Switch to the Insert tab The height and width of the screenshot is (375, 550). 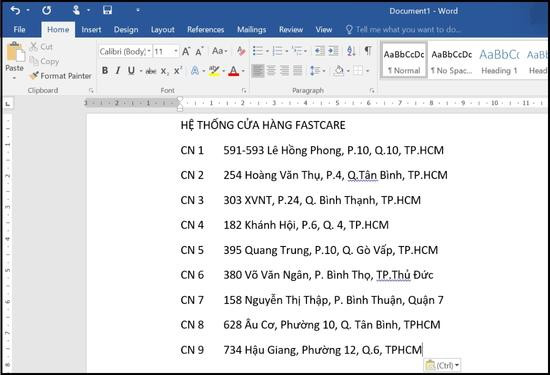[91, 30]
